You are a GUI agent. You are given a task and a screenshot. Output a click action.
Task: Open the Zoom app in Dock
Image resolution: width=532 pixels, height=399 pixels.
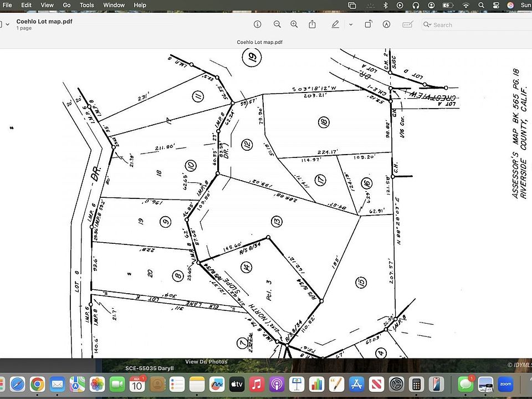pos(505,384)
